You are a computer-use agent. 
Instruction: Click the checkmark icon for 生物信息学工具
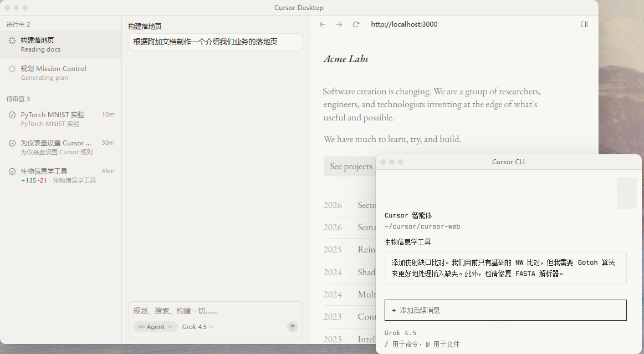(12, 171)
